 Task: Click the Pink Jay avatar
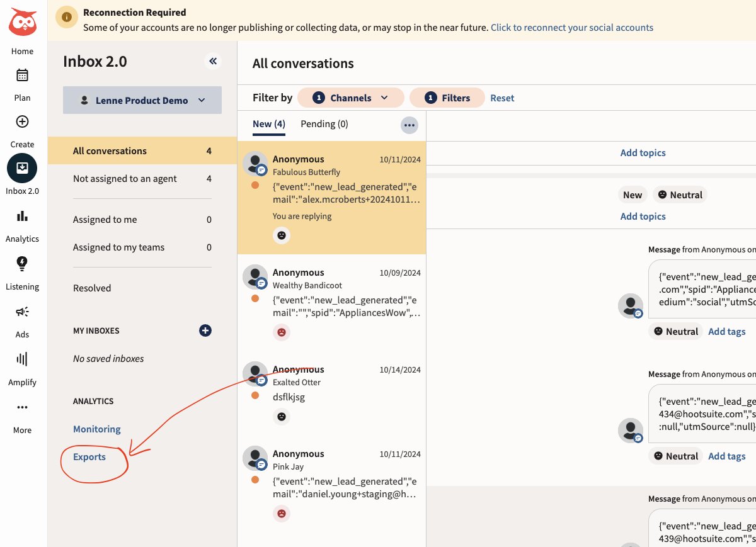pos(255,458)
